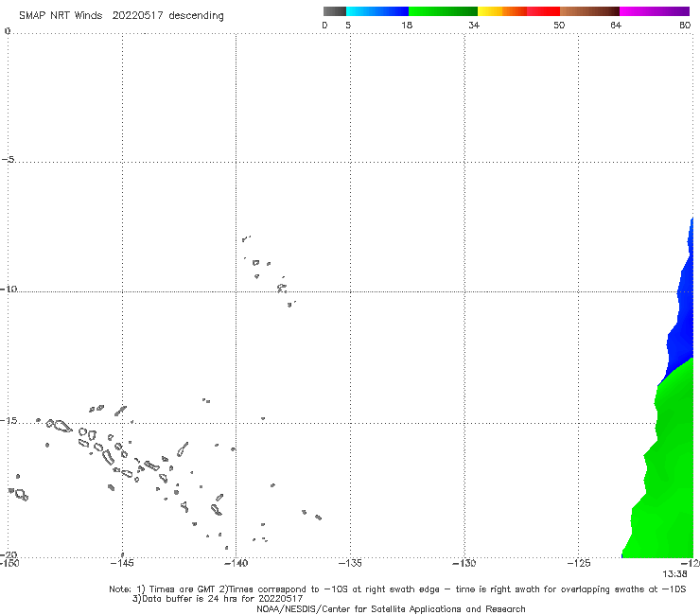
Task: Click the -10 latitude axis label
Action: [x=9, y=289]
